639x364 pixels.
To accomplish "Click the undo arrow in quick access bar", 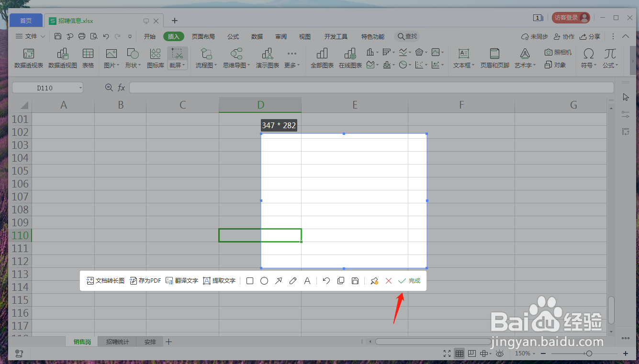I will click(x=106, y=36).
